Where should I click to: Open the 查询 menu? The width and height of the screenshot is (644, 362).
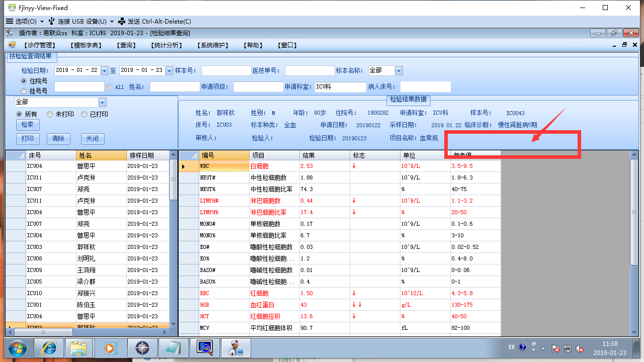[127, 45]
